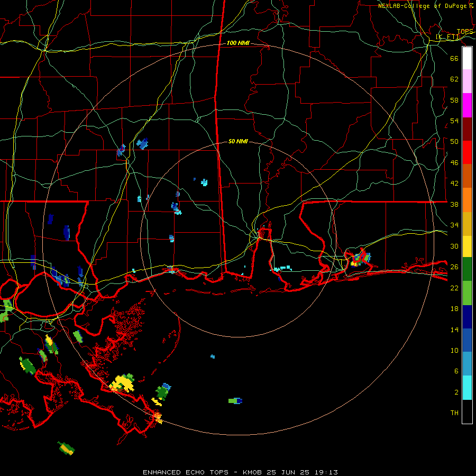Select the '50' legend value

point(454,142)
